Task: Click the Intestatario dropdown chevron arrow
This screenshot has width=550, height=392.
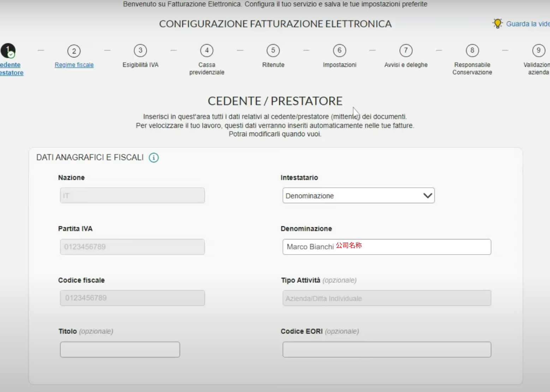Action: point(428,196)
